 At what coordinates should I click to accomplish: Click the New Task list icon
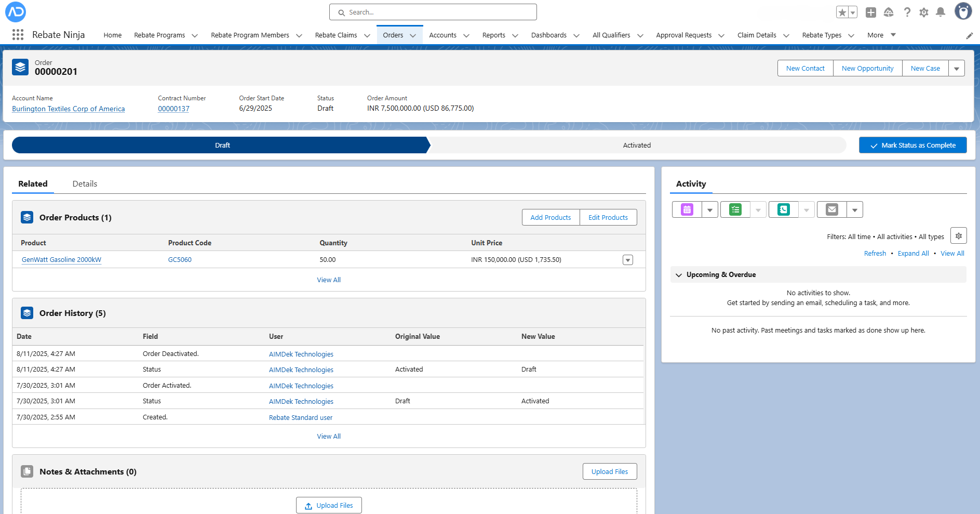(x=735, y=209)
